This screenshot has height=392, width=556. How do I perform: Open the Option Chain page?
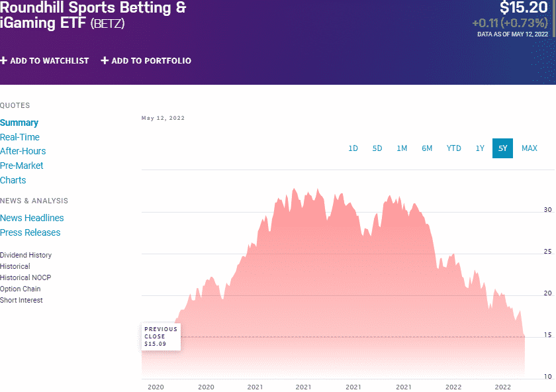(x=20, y=289)
